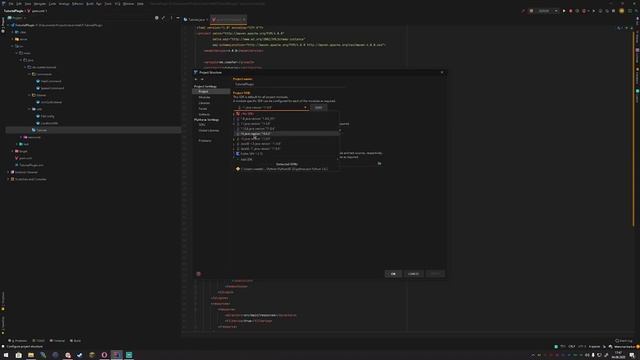Screen dimensions: 640x360
Task: Click the Opera browser icon on the taskbar
Action: point(104,355)
